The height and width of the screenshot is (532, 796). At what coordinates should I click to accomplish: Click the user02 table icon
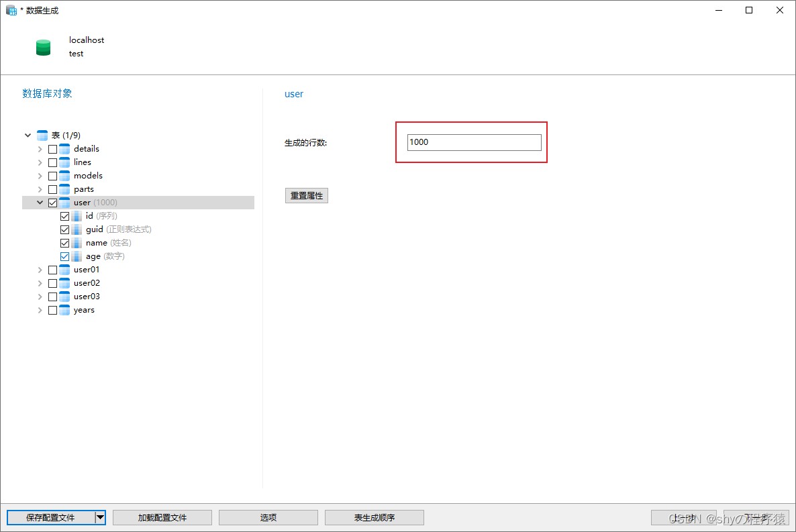[64, 282]
